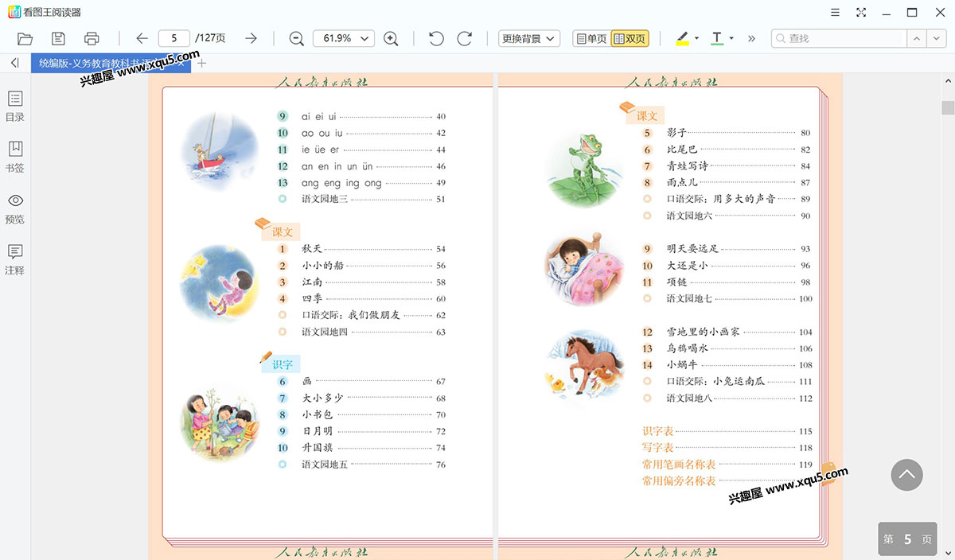Viewport: 955px width, 560px height.
Task: Click the 四季 contents entry
Action: click(x=311, y=299)
